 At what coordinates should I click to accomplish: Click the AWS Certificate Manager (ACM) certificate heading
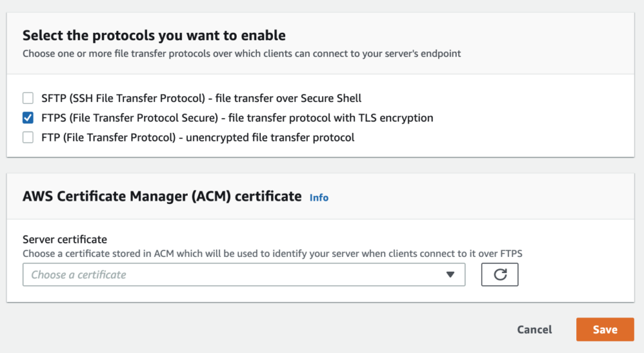pos(162,197)
